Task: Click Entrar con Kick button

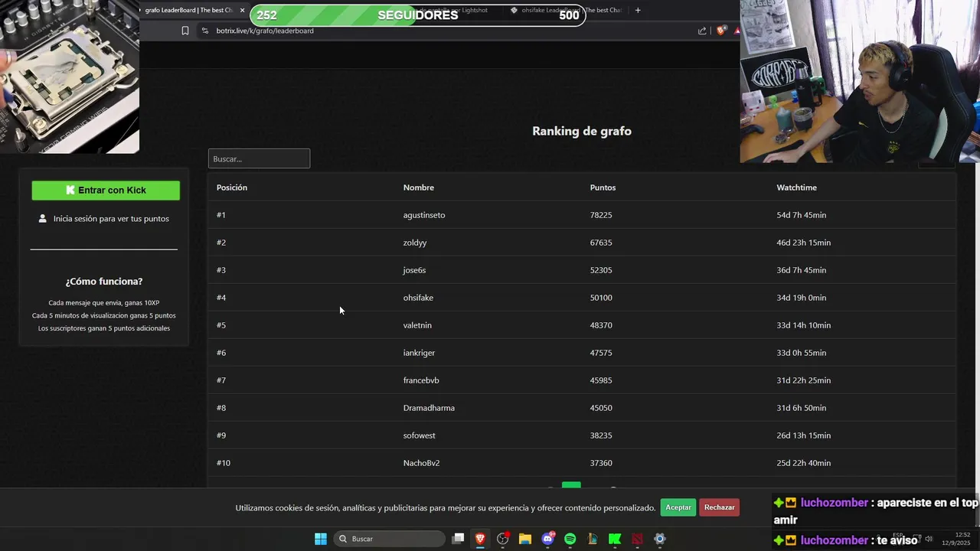Action: pos(106,191)
